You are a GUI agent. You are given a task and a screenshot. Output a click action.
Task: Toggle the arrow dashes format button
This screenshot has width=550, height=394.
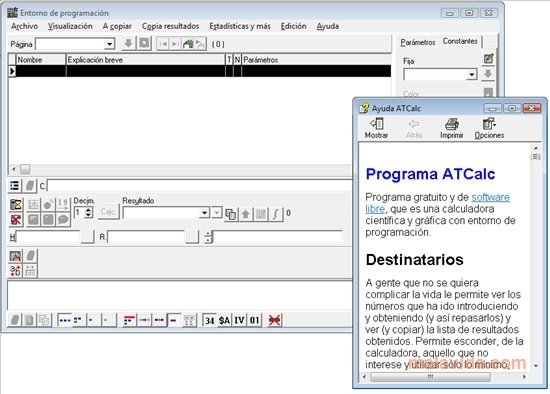pyautogui.click(x=144, y=320)
